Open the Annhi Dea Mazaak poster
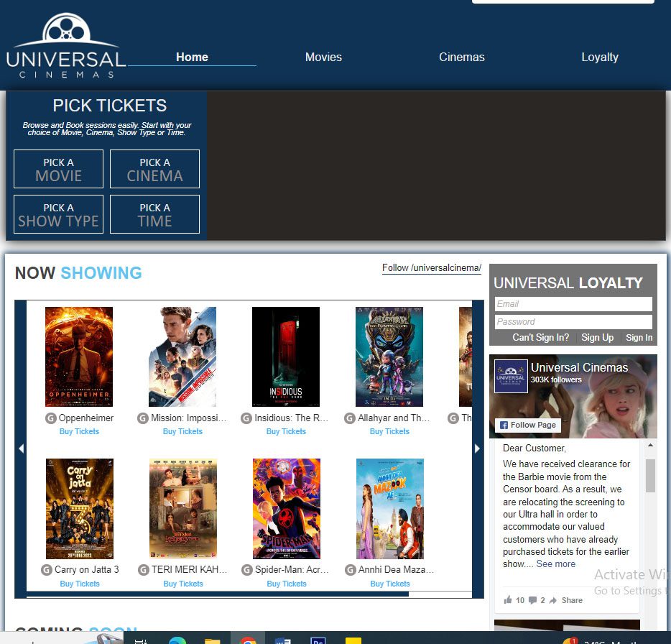Screen dimensions: 671x644 [x=390, y=509]
